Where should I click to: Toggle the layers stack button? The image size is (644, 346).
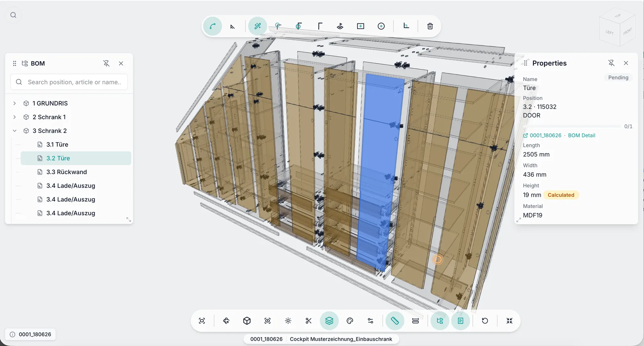pyautogui.click(x=329, y=321)
